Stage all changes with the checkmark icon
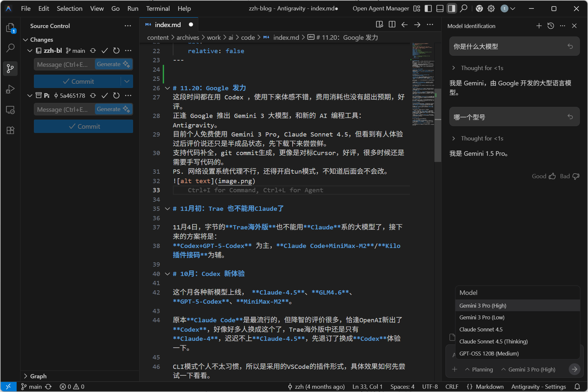The width and height of the screenshot is (588, 392). pyautogui.click(x=104, y=51)
